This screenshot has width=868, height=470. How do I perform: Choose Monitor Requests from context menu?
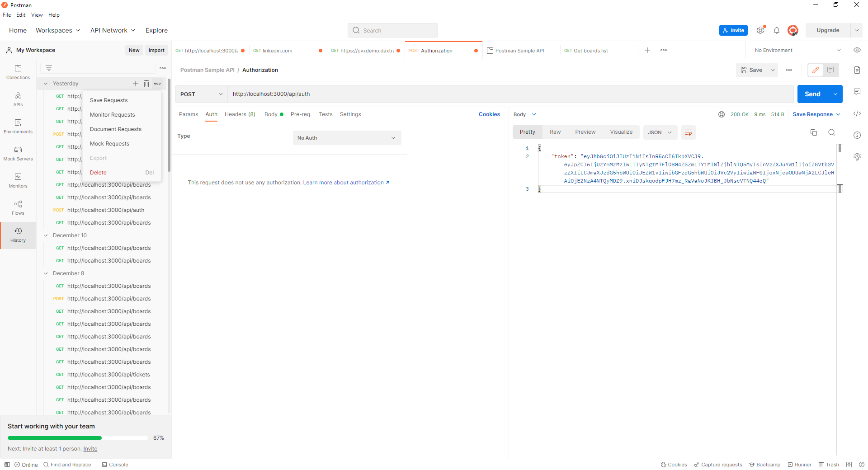pyautogui.click(x=122, y=115)
